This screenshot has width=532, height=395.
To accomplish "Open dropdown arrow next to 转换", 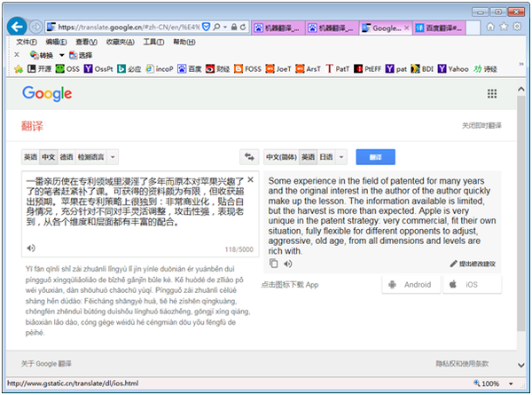I will pyautogui.click(x=61, y=55).
